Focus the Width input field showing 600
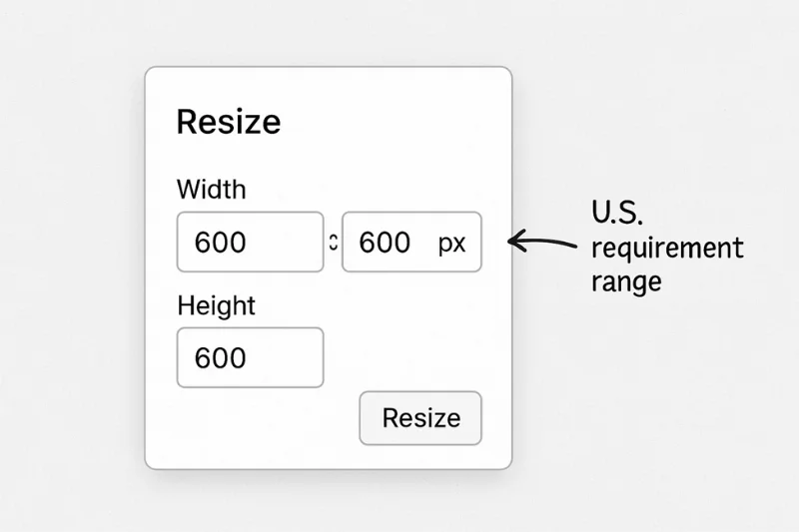Image resolution: width=799 pixels, height=532 pixels. pos(250,242)
